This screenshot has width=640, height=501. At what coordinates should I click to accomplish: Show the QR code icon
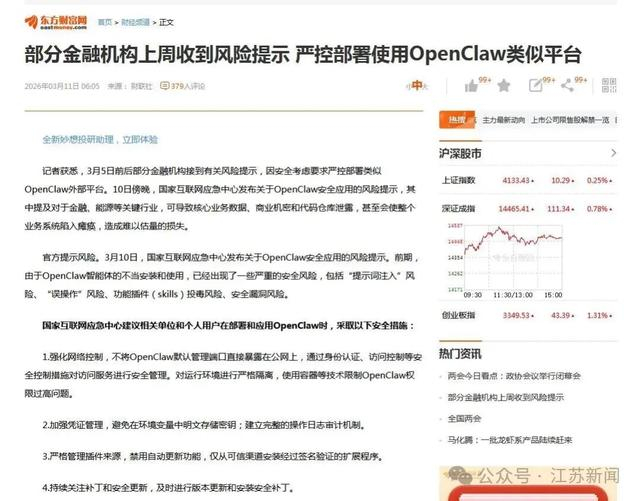(609, 85)
